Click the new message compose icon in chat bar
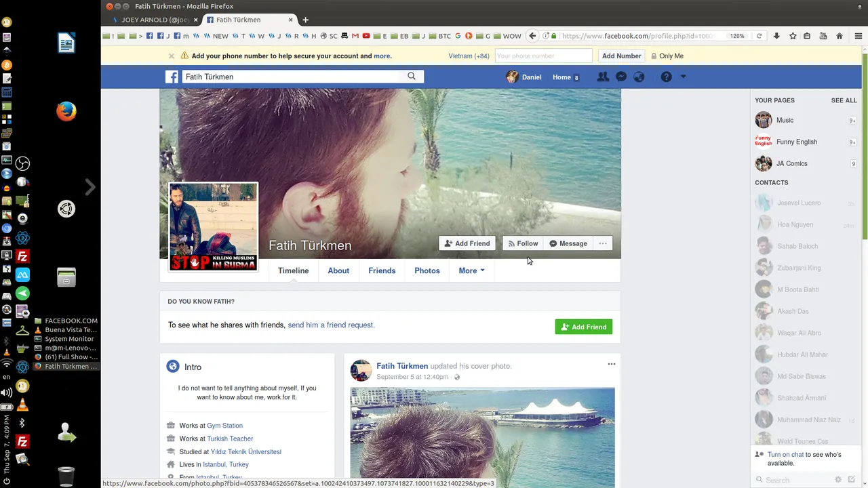The width and height of the screenshot is (868, 488). 852,480
